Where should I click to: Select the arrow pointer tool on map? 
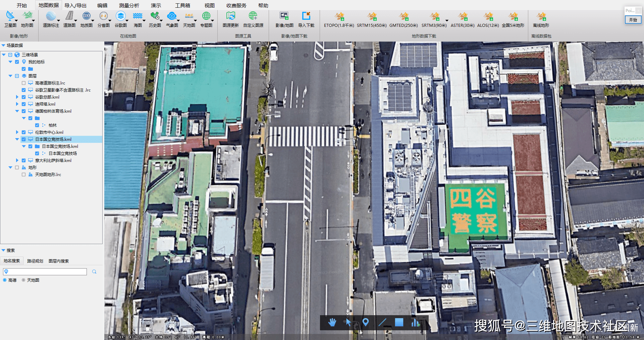[x=348, y=323]
